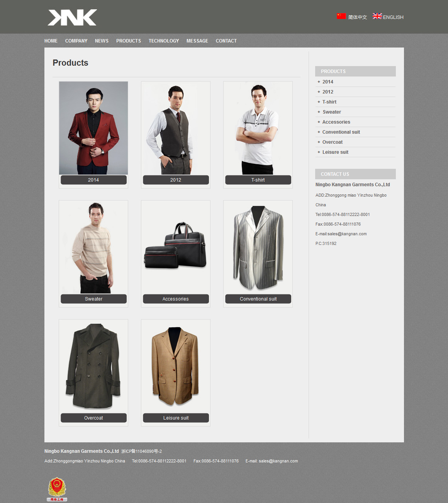Click the ICP registration number in footer
The width and height of the screenshot is (448, 503).
141,451
